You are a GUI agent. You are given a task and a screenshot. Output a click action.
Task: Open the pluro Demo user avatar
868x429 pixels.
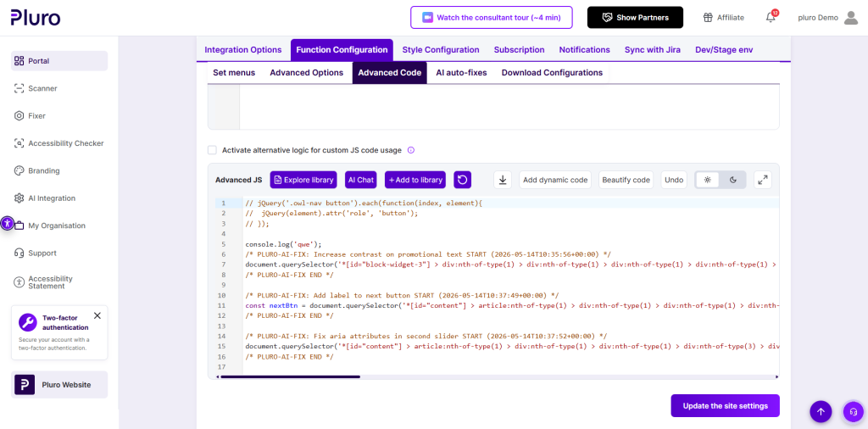point(850,18)
